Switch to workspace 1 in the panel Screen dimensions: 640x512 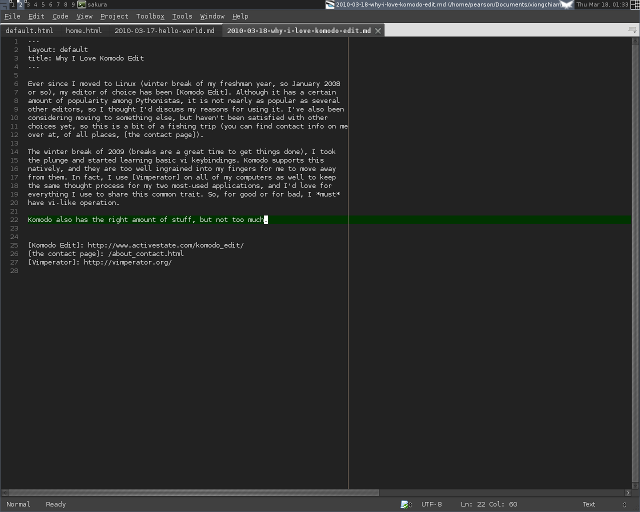(x=12, y=4)
